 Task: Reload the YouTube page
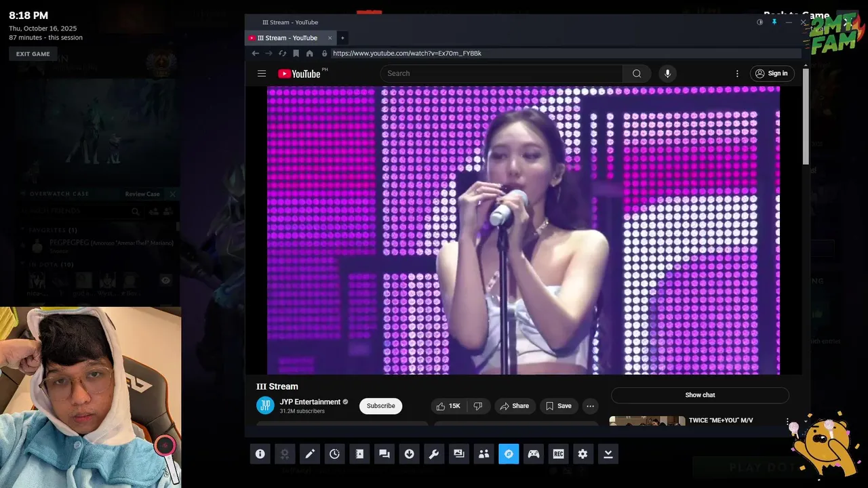282,53
